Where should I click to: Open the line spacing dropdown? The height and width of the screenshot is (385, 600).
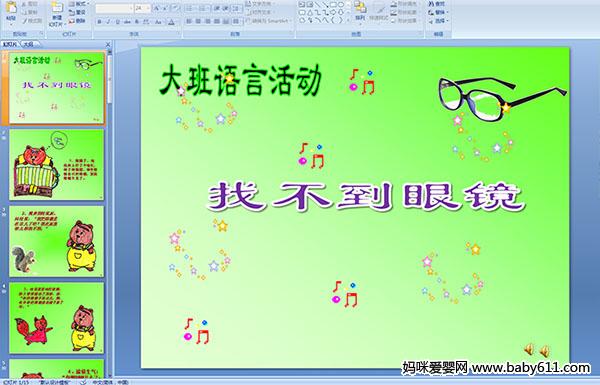coord(237,8)
